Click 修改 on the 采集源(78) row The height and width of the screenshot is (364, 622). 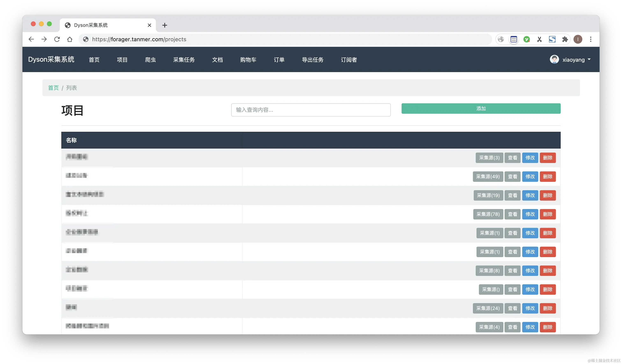[530, 214]
